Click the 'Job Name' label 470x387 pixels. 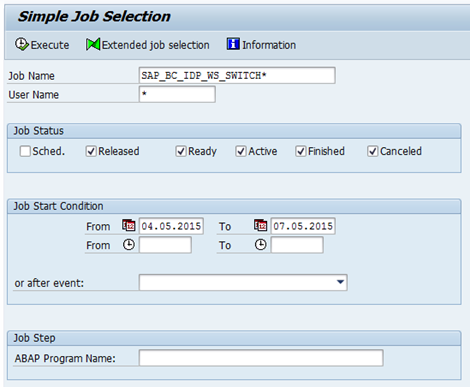click(x=31, y=76)
